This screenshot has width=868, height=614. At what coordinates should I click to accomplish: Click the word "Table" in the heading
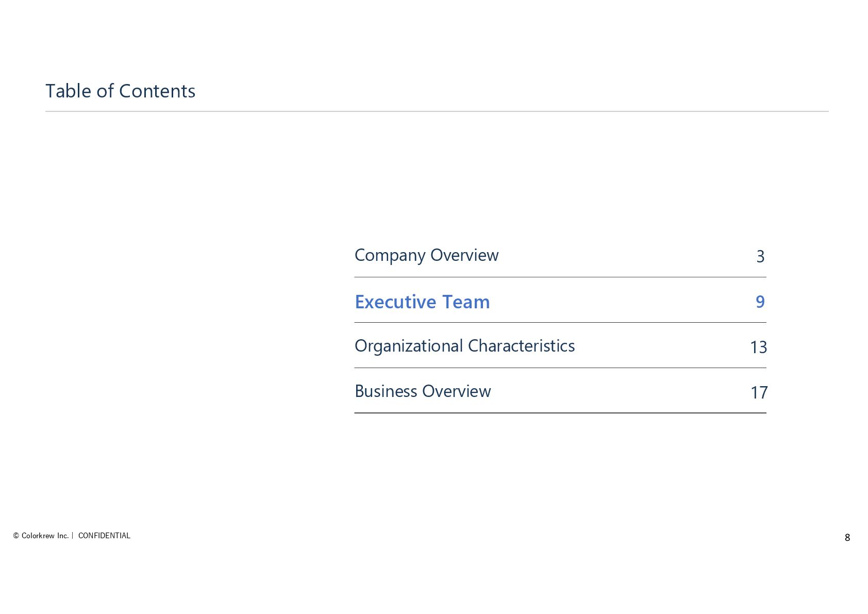pos(68,91)
